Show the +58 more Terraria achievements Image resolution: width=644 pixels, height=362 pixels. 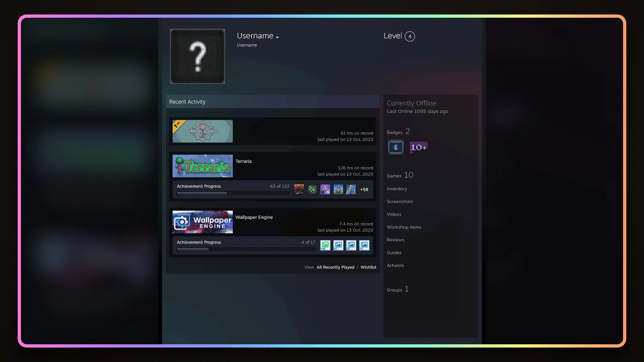click(x=364, y=189)
